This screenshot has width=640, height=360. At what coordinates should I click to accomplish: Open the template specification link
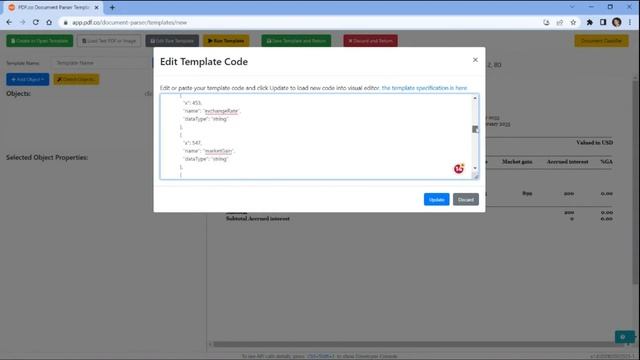(x=424, y=88)
